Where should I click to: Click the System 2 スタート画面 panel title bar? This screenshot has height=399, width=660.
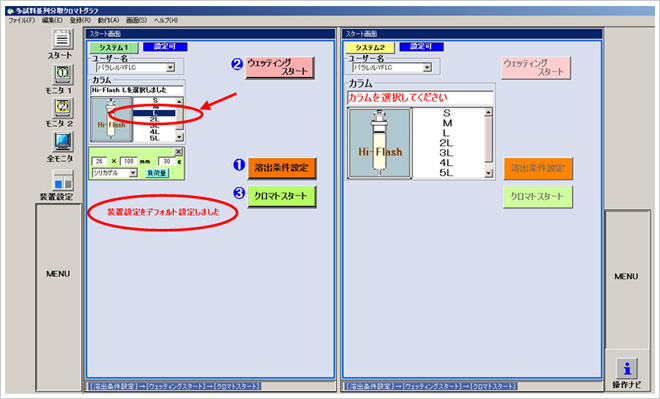[472, 34]
